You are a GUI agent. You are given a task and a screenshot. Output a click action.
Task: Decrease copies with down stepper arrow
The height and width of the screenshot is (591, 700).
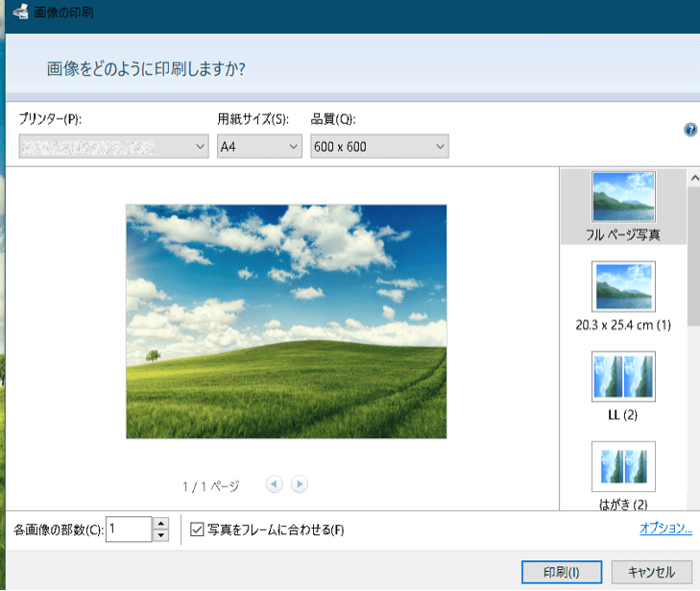coord(161,535)
